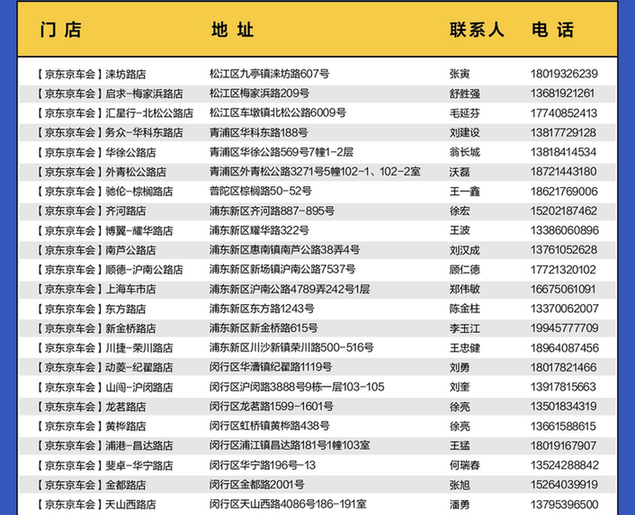Select the store 东方路店

coord(126,309)
